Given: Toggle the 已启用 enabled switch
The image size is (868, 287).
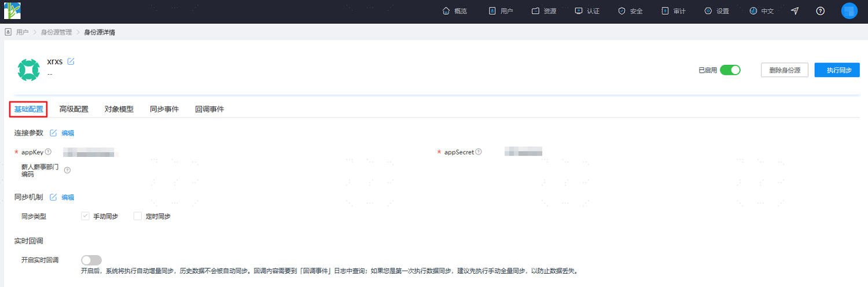Looking at the screenshot, I should pos(730,70).
